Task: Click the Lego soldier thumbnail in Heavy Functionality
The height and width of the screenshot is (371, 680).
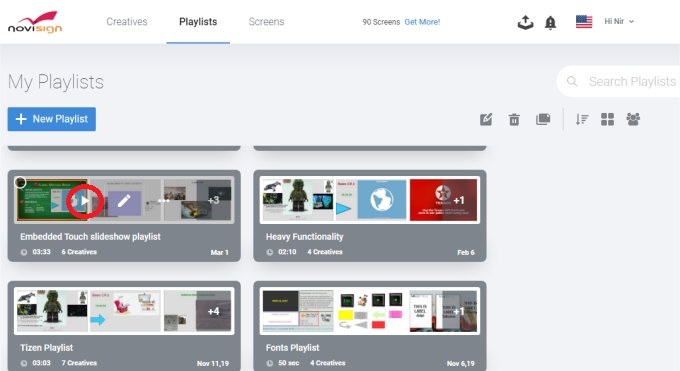Action: [298, 200]
